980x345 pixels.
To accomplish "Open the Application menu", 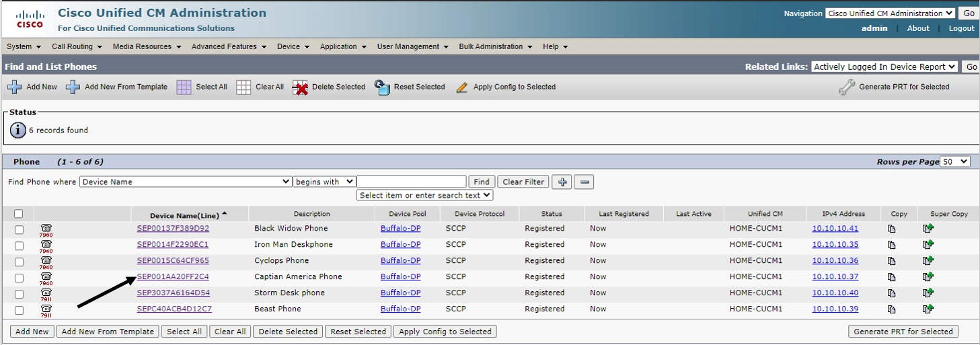I will pos(343,46).
